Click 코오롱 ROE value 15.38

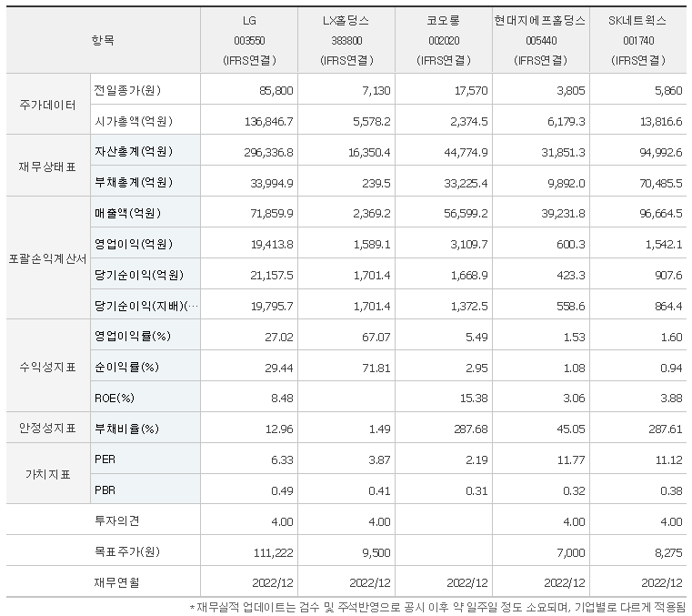click(x=474, y=399)
